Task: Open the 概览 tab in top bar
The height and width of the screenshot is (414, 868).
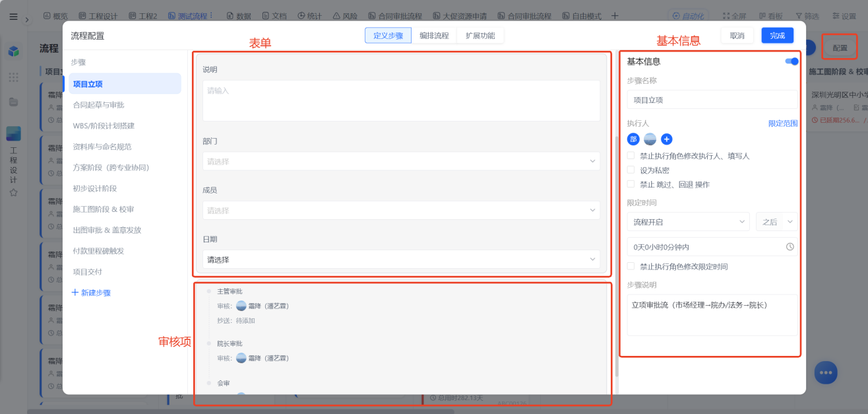Action: coord(55,15)
